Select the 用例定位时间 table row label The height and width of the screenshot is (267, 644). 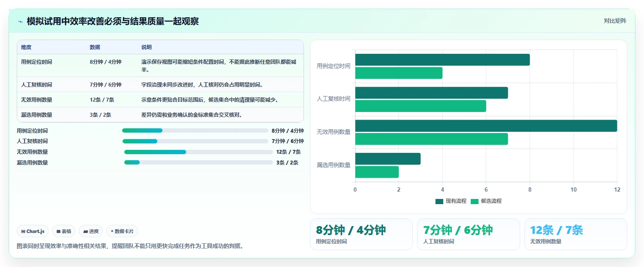pos(37,62)
